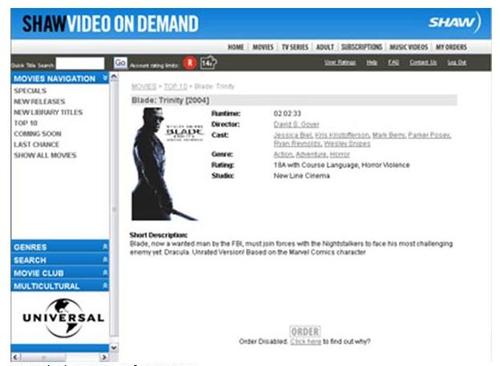Click the sidebar scroll down arrow
Viewport: 500px width, 366px height.
click(x=114, y=348)
